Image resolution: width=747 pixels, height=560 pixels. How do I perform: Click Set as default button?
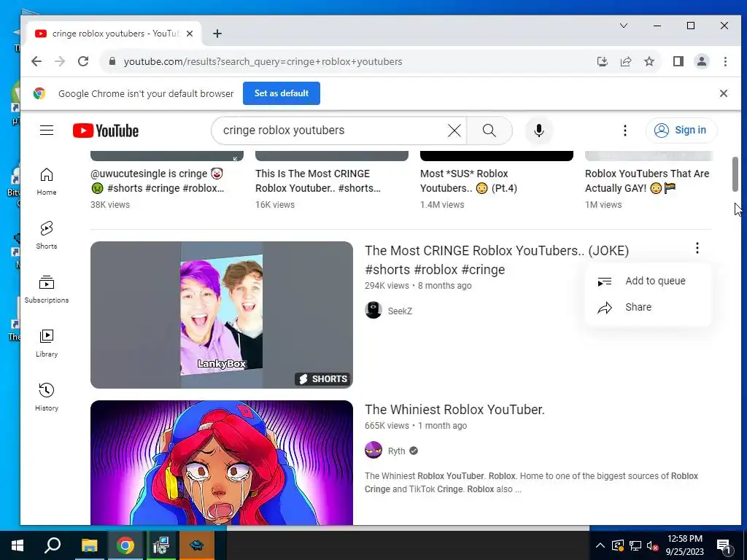coord(282,93)
